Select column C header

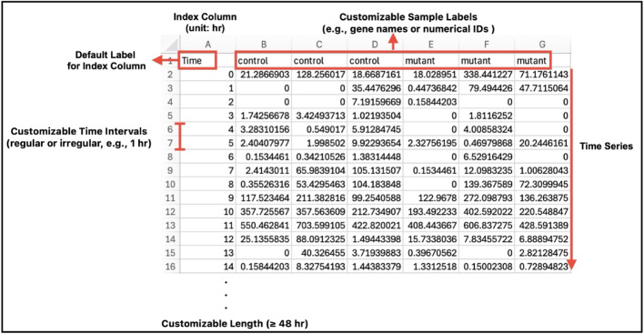tap(319, 44)
